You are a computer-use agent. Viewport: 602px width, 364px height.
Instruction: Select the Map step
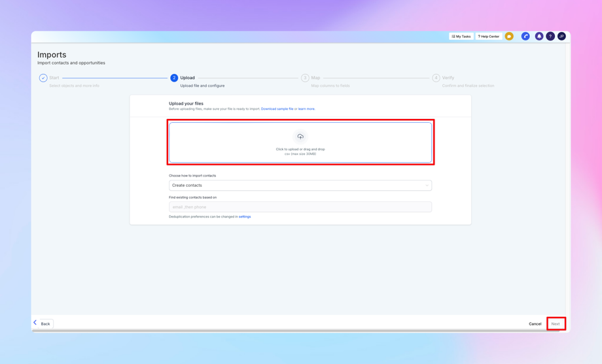(x=315, y=78)
